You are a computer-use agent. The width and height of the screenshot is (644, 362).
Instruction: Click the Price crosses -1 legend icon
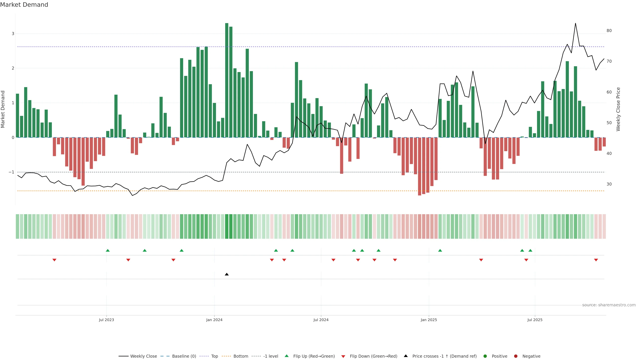[406, 356]
